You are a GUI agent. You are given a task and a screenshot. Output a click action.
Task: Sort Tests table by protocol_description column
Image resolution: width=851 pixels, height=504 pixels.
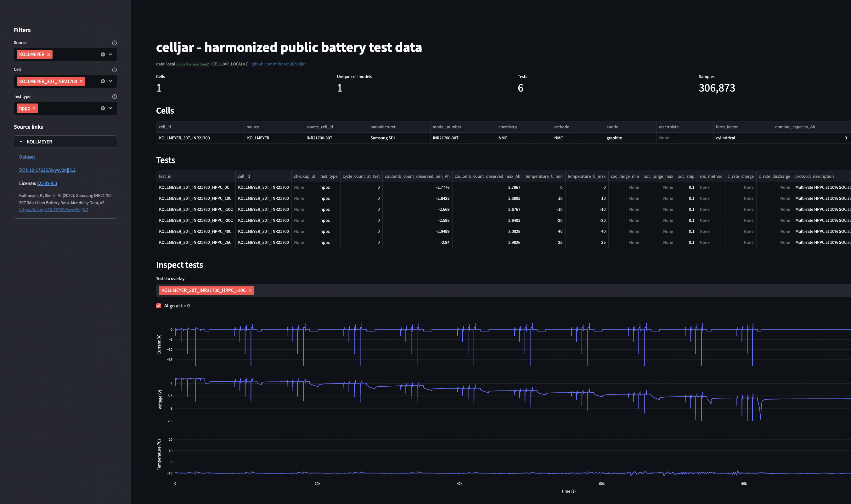point(821,176)
